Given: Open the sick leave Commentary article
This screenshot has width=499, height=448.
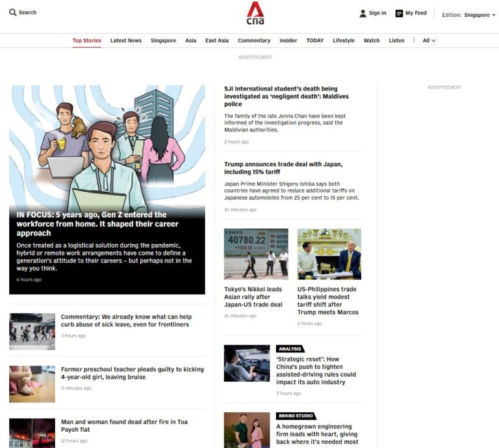Looking at the screenshot, I should [126, 321].
